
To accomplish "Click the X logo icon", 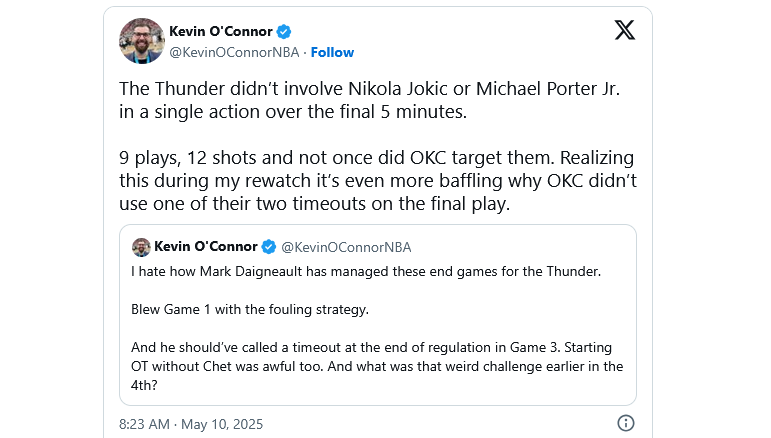I will 624,30.
